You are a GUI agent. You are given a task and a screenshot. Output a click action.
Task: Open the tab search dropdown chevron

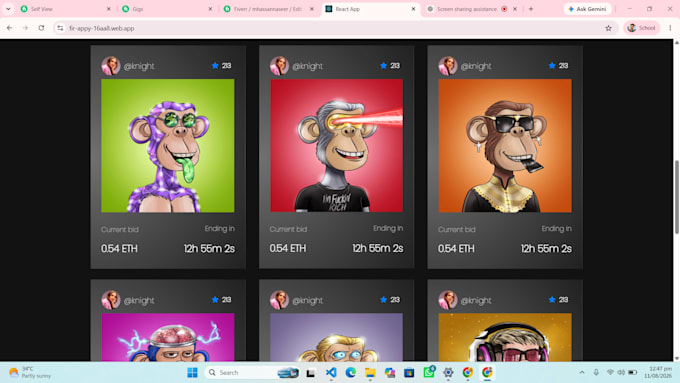(x=8, y=9)
